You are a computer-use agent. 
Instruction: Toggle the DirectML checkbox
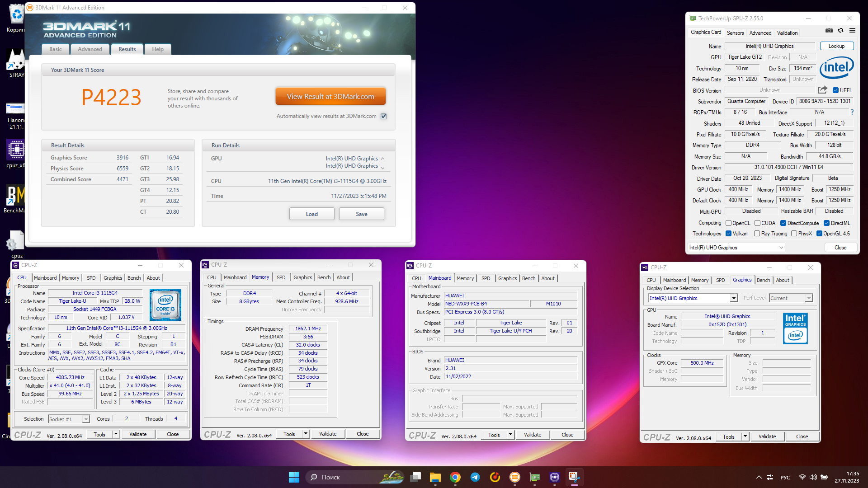coord(826,223)
